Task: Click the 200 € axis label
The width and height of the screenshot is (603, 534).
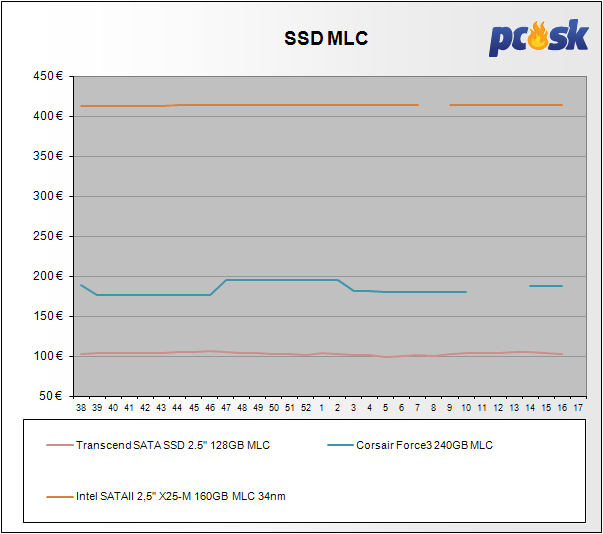Action: click(x=48, y=276)
